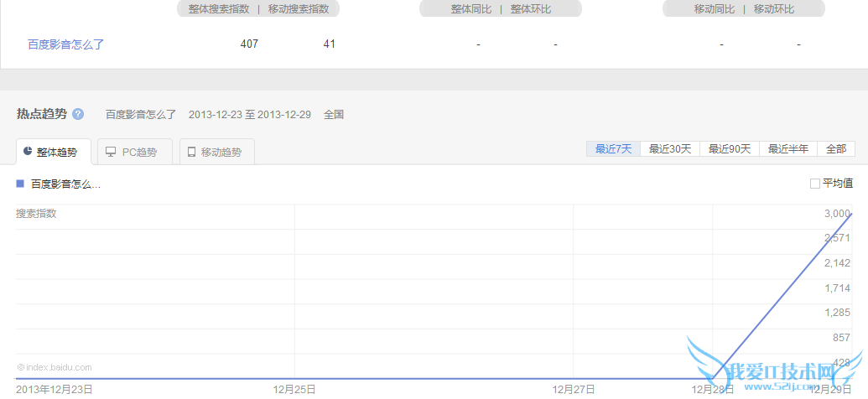Switch to the 移动趋势 tab
868x399 pixels.
217,152
